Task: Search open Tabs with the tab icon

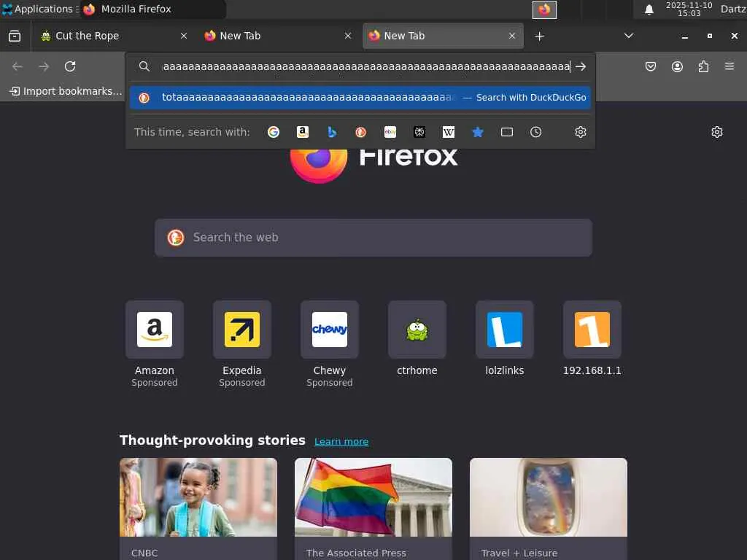Action: click(507, 132)
